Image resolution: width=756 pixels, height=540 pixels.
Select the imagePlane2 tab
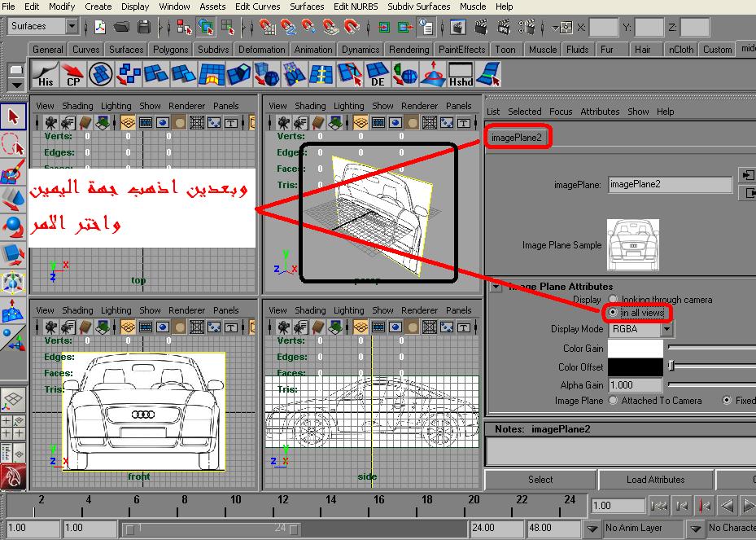coord(517,138)
